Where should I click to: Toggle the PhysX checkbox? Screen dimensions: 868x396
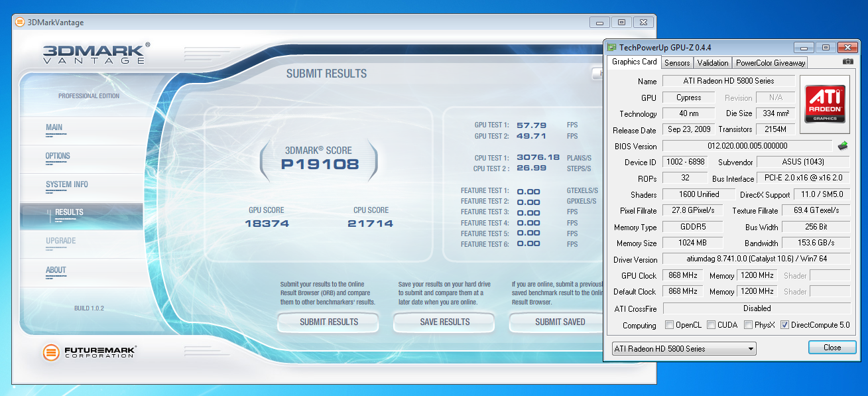tap(748, 325)
